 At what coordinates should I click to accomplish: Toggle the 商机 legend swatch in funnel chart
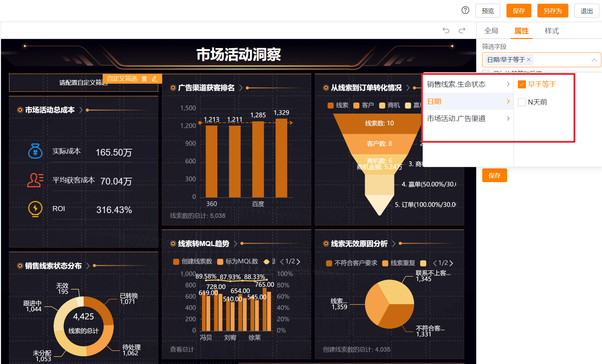pos(382,106)
